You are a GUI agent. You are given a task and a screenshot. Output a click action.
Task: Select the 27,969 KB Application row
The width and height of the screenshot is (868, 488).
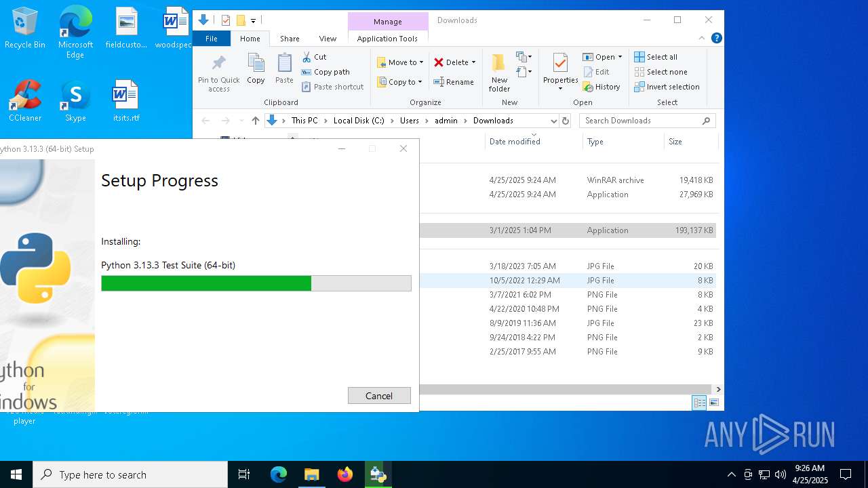(x=568, y=195)
